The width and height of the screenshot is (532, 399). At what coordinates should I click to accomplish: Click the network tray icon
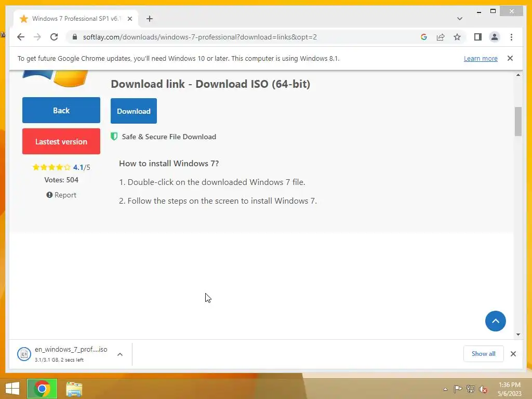[471, 389]
